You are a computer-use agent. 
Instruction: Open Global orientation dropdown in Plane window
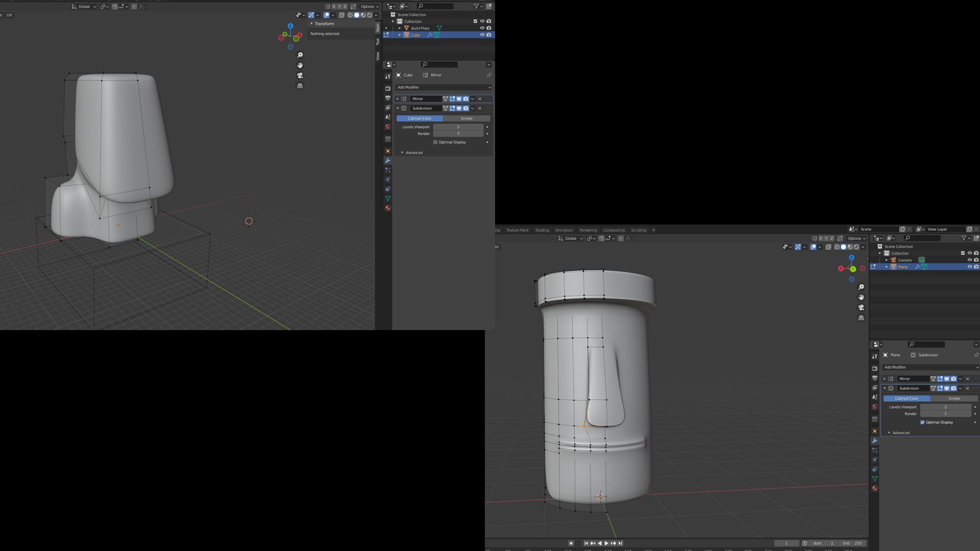(570, 238)
